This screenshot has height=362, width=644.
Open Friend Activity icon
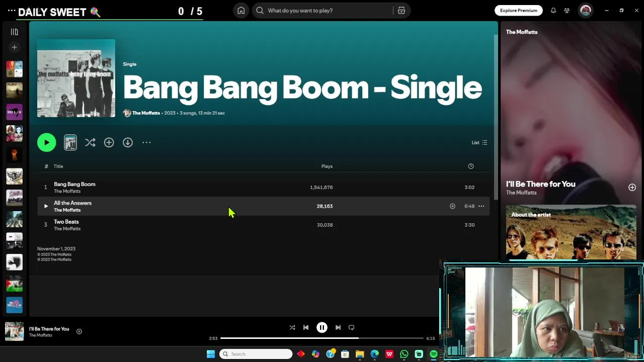567,11
